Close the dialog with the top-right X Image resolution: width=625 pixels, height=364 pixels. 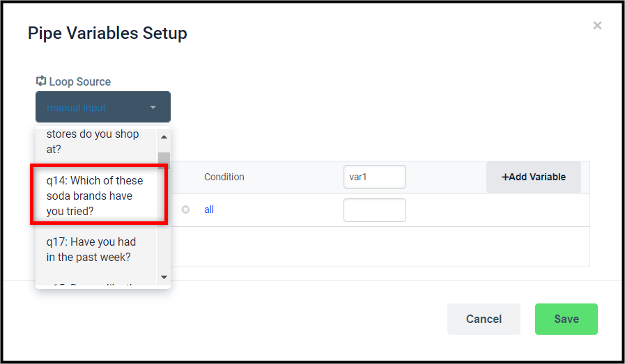coord(597,26)
